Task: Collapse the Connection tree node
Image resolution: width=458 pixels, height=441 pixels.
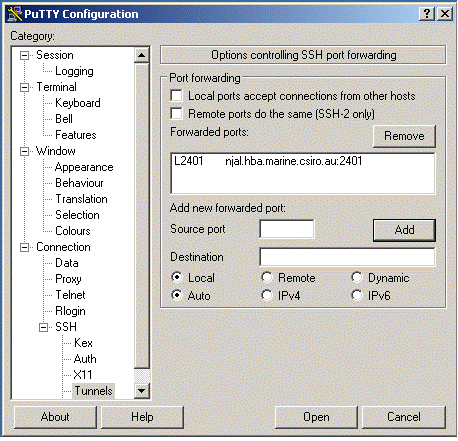Action: click(x=24, y=247)
